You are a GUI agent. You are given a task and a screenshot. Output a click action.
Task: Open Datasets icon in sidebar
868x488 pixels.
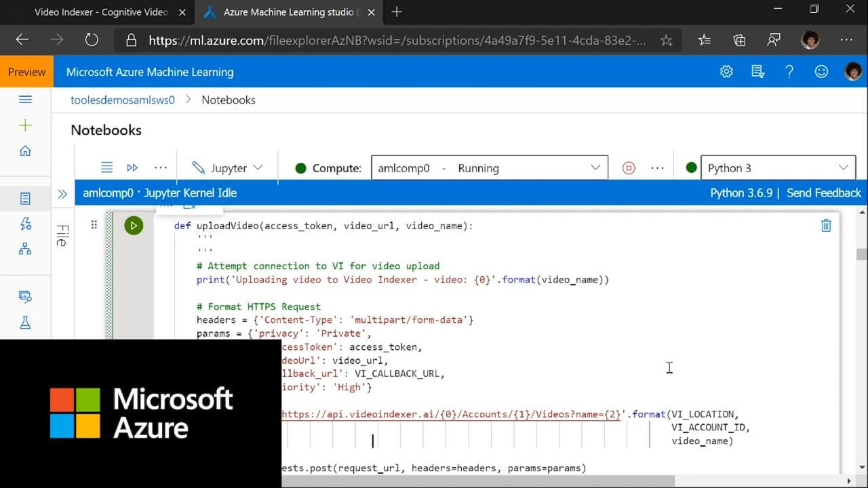coord(26,297)
